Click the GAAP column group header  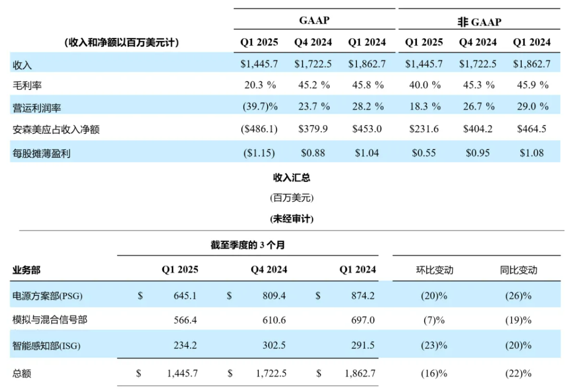point(314,20)
